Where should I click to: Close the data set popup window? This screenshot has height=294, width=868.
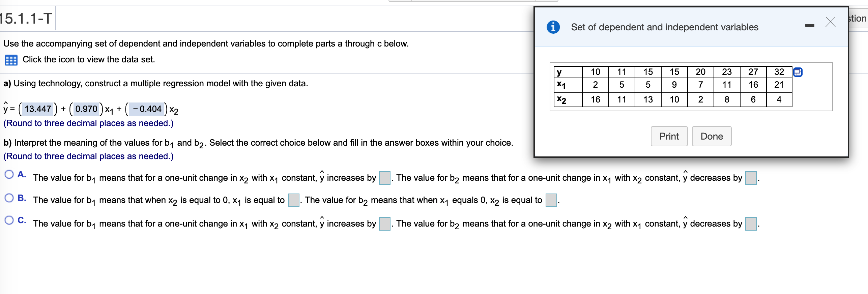click(x=830, y=22)
